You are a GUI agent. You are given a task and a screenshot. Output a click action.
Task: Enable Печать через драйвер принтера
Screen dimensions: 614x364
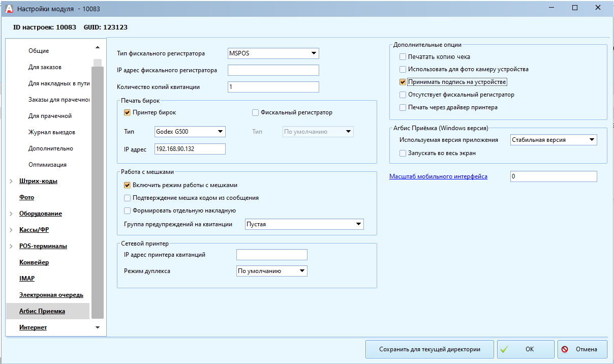[403, 107]
